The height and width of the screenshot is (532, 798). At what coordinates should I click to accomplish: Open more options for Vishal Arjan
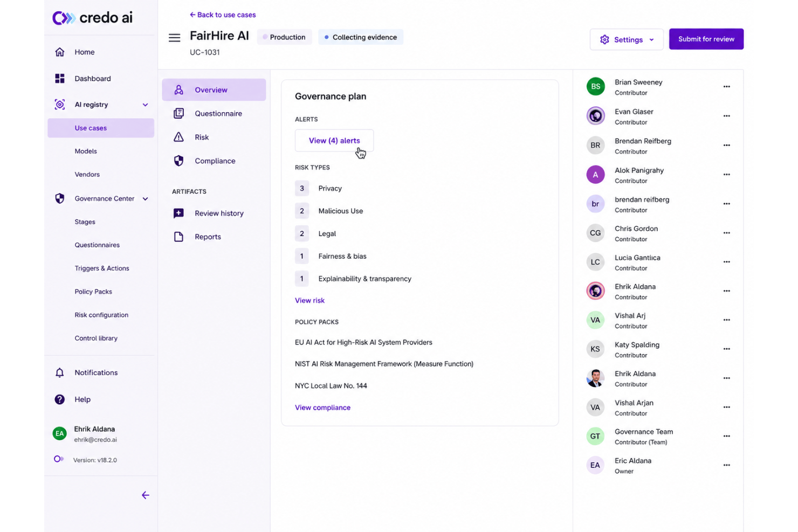(x=726, y=407)
